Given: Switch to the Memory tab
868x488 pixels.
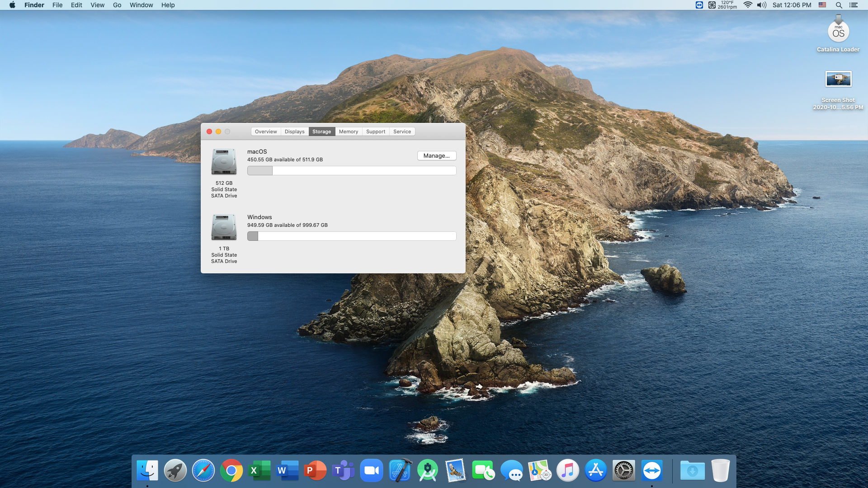Looking at the screenshot, I should 348,131.
